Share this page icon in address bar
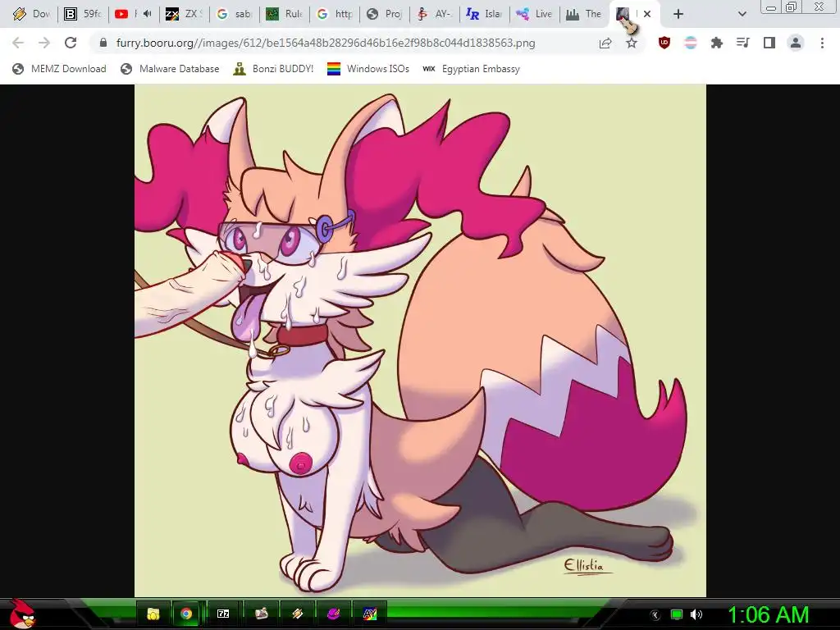Screen dimensions: 840x630 click(x=605, y=43)
